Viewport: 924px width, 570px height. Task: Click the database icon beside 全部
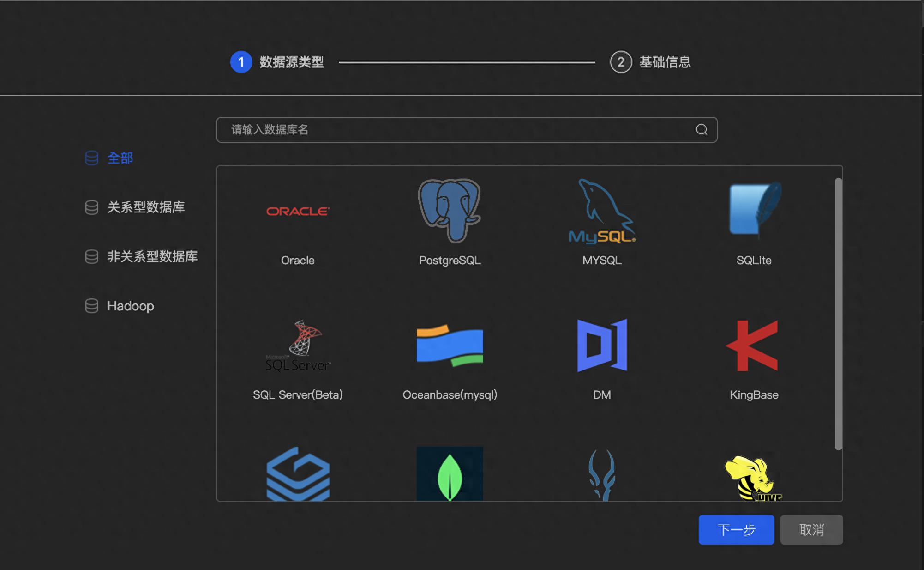[92, 158]
